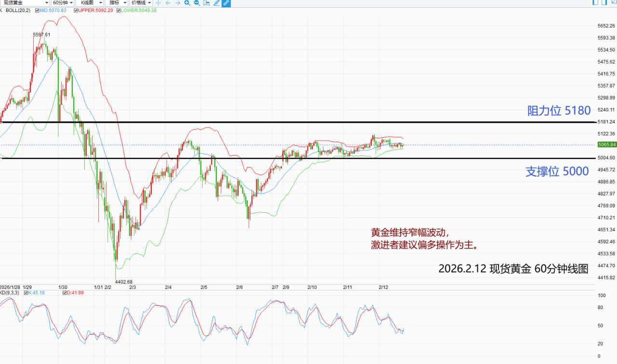Screen dimensions: 617x364
Task: Select the pencil drawing tool
Action: click(216, 3)
